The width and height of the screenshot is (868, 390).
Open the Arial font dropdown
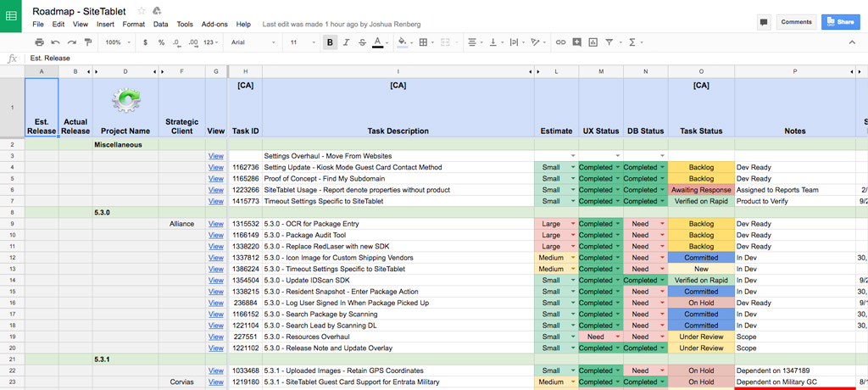[253, 42]
